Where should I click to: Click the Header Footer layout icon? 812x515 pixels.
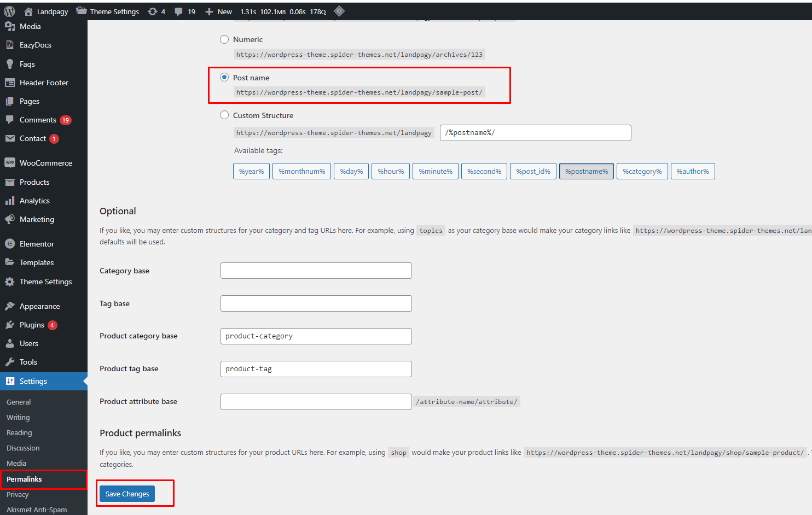(10, 83)
